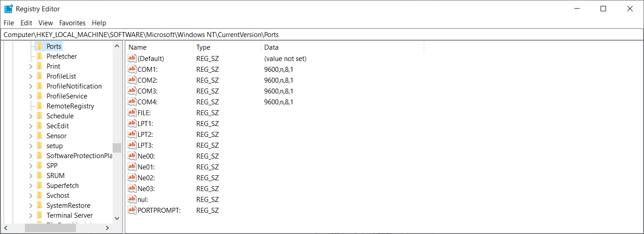Expand the ProfileList key
The width and height of the screenshot is (644, 234).
pos(31,76)
